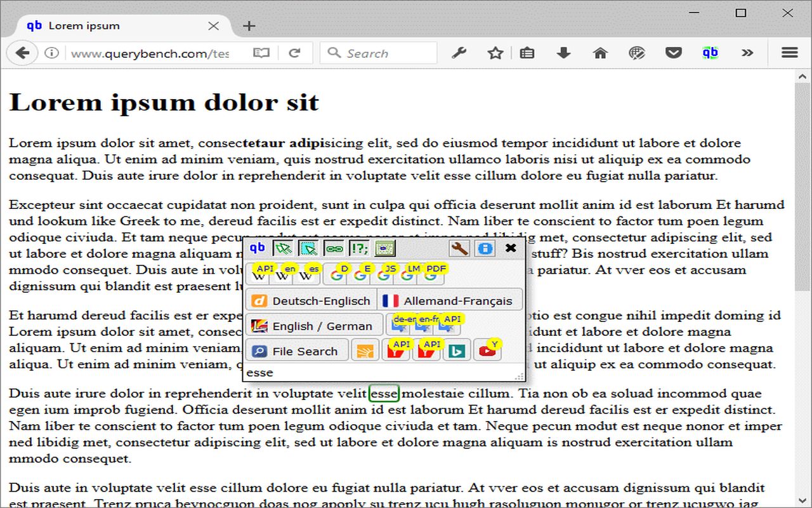Go back with the browser back arrow
The image size is (812, 508).
pyautogui.click(x=22, y=53)
